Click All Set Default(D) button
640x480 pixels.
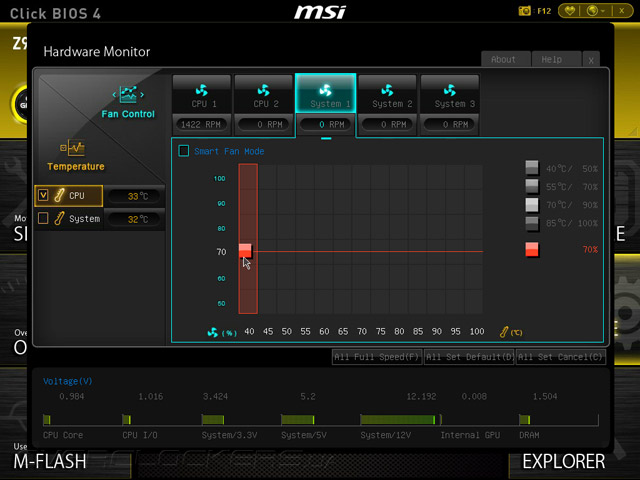pyautogui.click(x=469, y=357)
